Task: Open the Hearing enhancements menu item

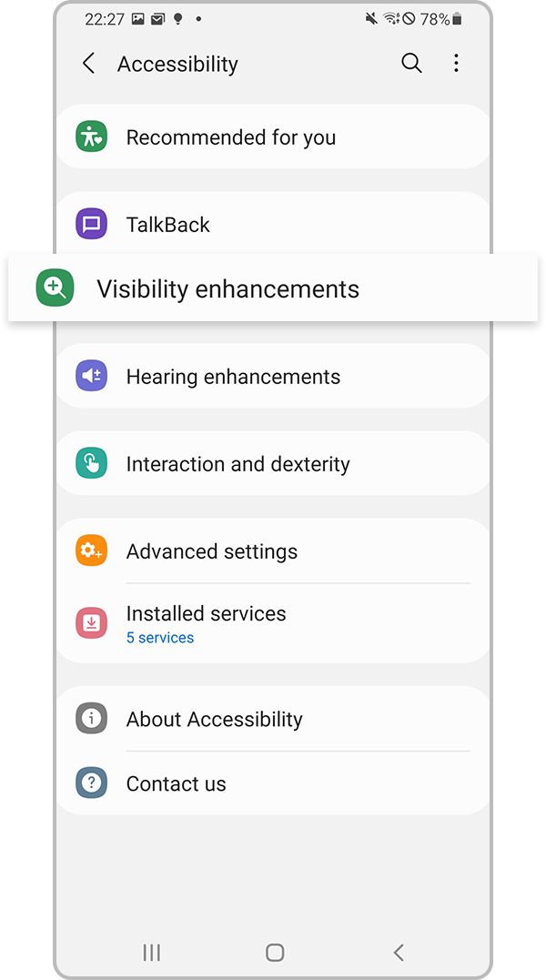Action: pyautogui.click(x=233, y=377)
